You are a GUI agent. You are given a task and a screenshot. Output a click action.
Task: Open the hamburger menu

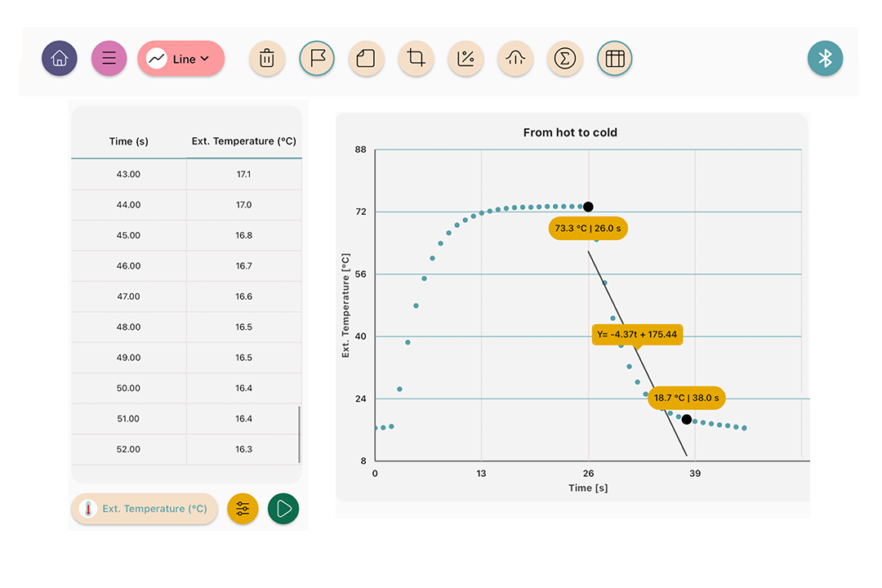tap(109, 59)
